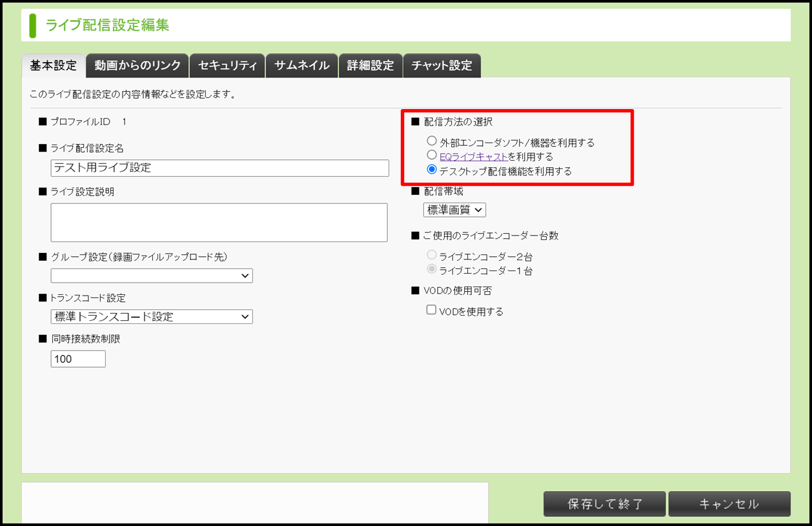
Task: Switch to the サムネイル tab
Action: 301,66
